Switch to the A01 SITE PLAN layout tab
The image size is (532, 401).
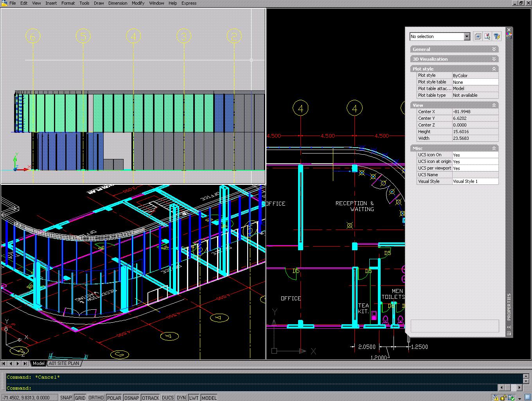click(x=64, y=363)
